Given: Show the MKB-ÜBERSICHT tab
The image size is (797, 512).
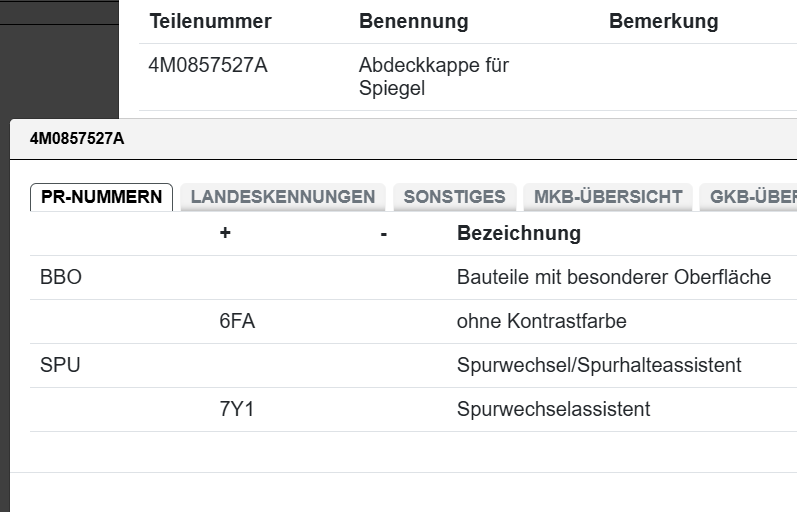Looking at the screenshot, I should (608, 197).
